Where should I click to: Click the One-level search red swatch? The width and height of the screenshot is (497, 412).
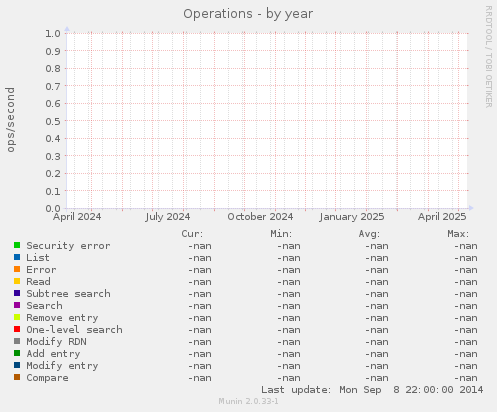tap(17, 329)
